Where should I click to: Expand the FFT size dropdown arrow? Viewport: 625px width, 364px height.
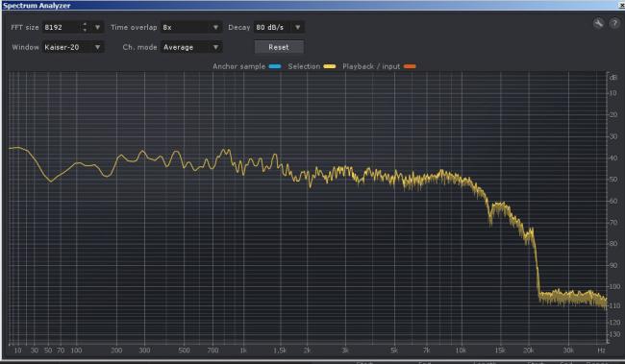[x=97, y=27]
